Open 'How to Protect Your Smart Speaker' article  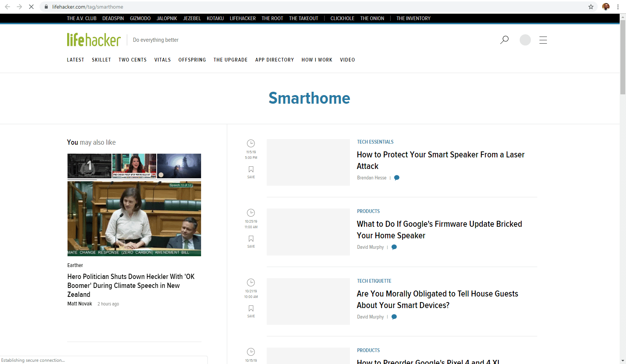coord(441,160)
